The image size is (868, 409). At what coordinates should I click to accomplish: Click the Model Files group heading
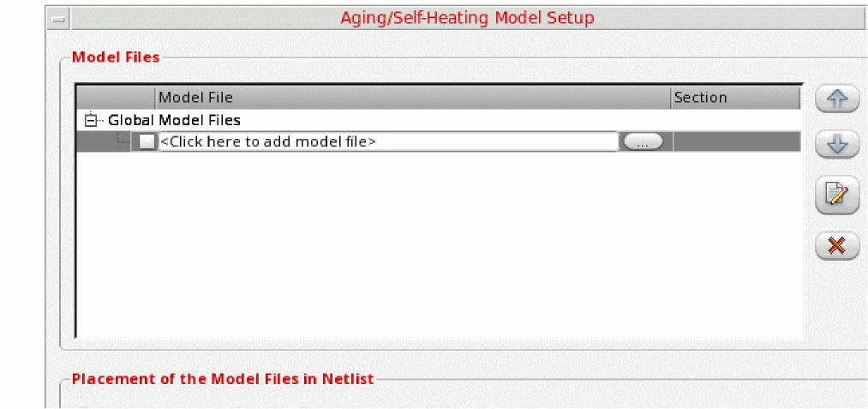click(x=116, y=57)
